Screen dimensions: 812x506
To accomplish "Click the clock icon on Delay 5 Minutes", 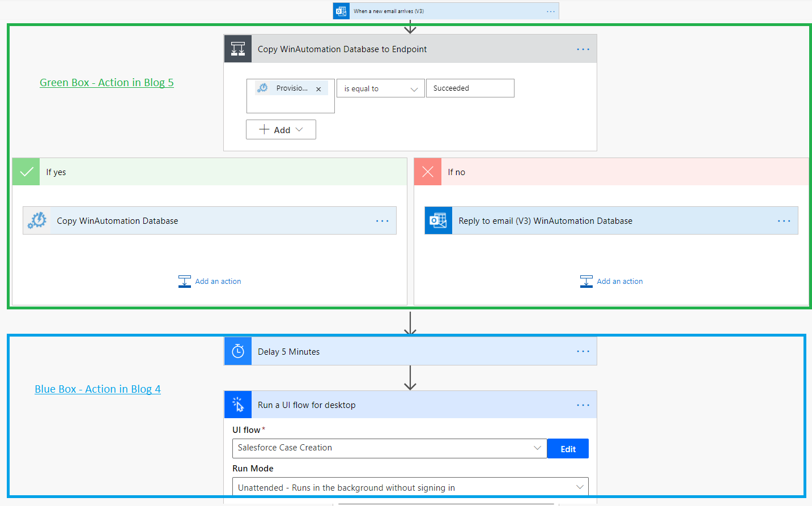I will [x=238, y=352].
